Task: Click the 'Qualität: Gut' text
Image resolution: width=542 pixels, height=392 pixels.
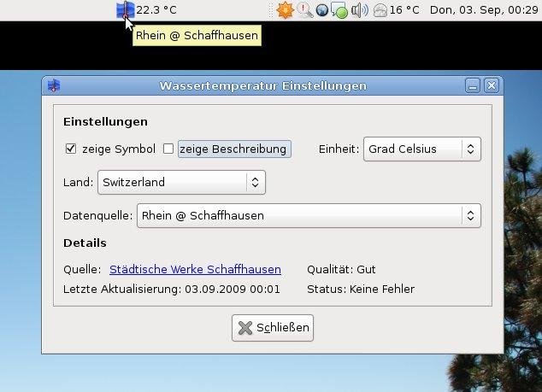Action: pyautogui.click(x=341, y=269)
